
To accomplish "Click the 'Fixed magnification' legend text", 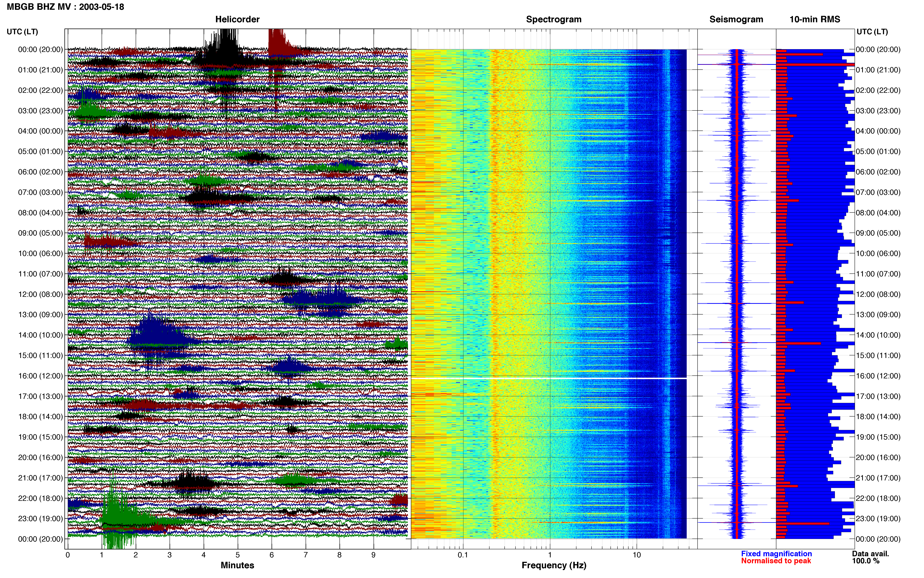I will tap(776, 554).
